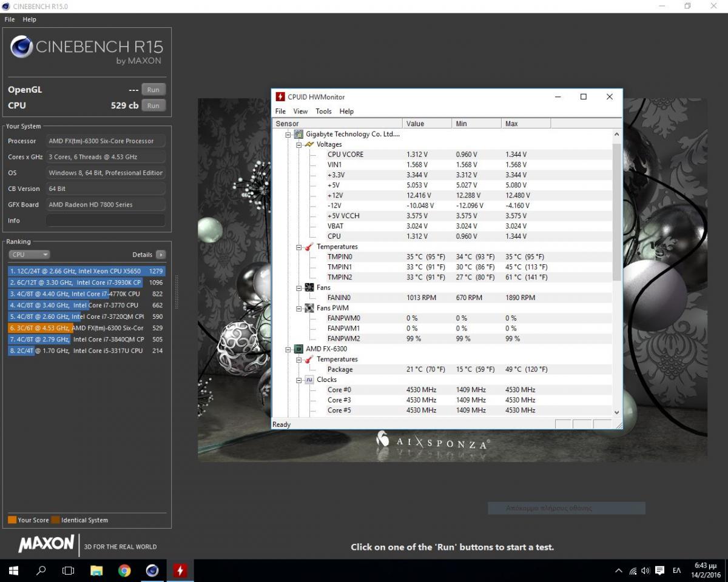Click the ranking Details arrow button

160,255
